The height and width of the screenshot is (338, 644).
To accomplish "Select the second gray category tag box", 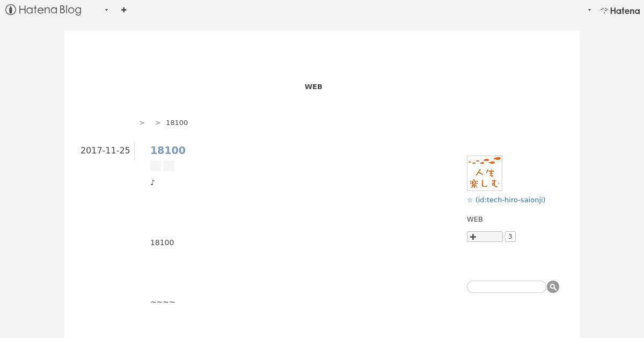I will pos(169,166).
